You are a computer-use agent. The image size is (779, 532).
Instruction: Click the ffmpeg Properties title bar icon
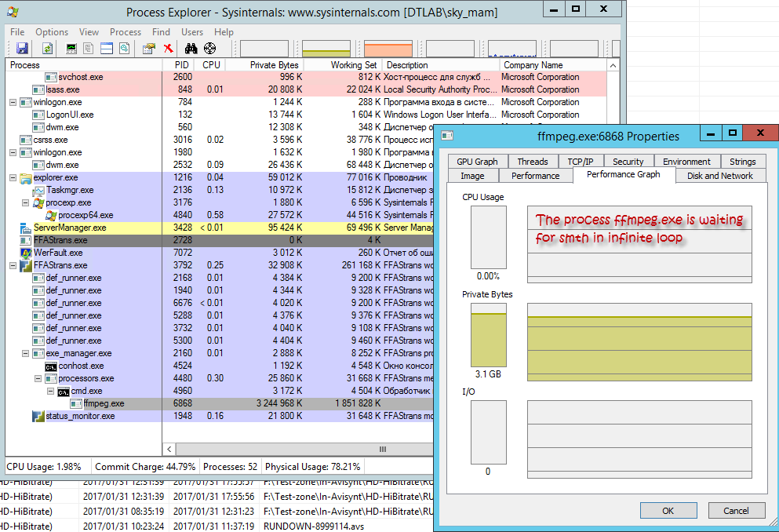click(x=447, y=135)
